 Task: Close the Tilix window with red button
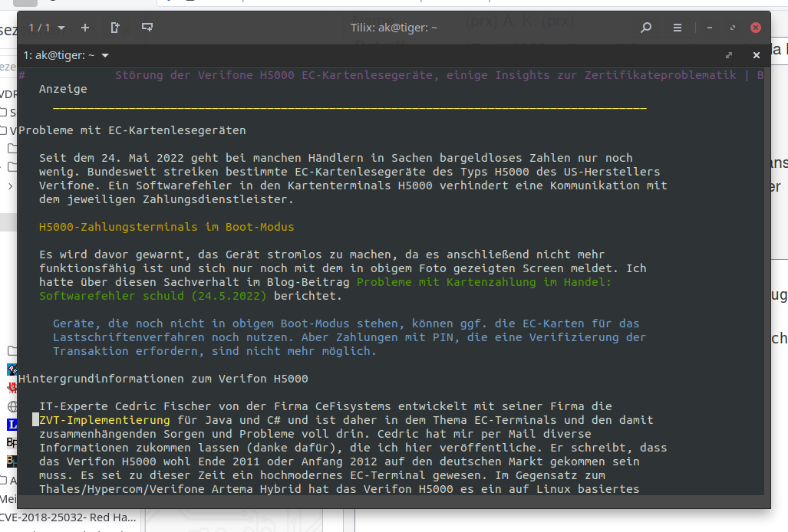click(x=755, y=28)
